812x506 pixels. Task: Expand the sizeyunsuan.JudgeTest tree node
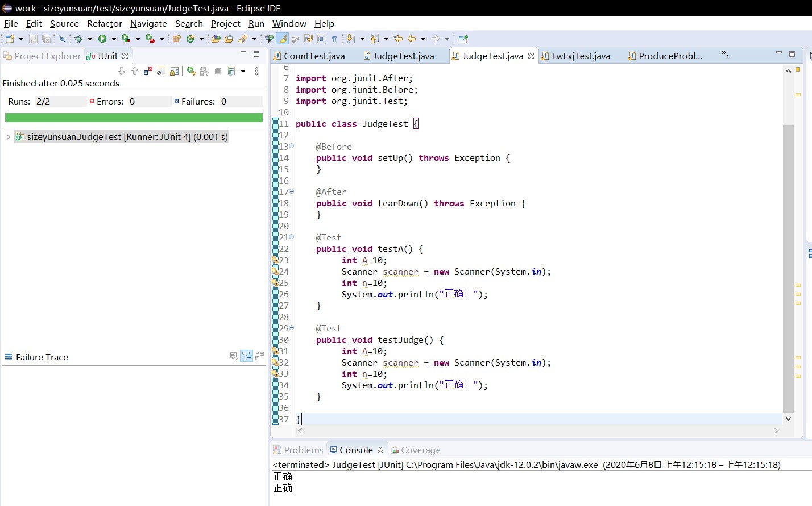pos(9,137)
